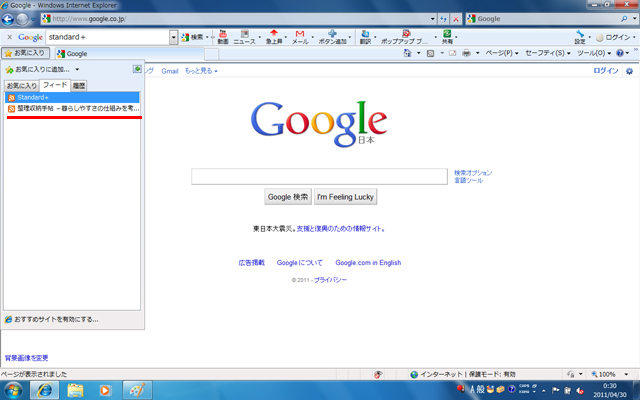Switch to the お気に入り tab in Favorites Center

click(22, 86)
